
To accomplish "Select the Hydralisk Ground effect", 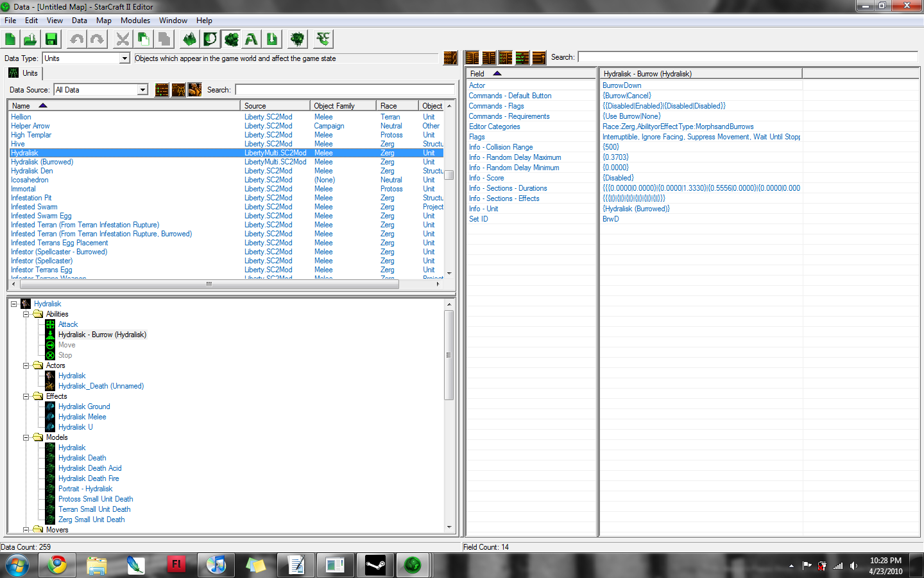I will (84, 407).
